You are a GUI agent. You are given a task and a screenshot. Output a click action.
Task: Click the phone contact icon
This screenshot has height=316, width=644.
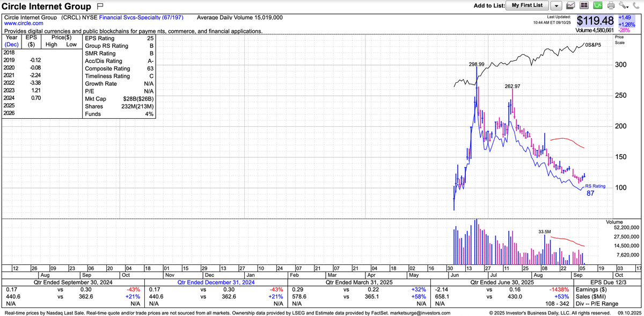point(636,6)
